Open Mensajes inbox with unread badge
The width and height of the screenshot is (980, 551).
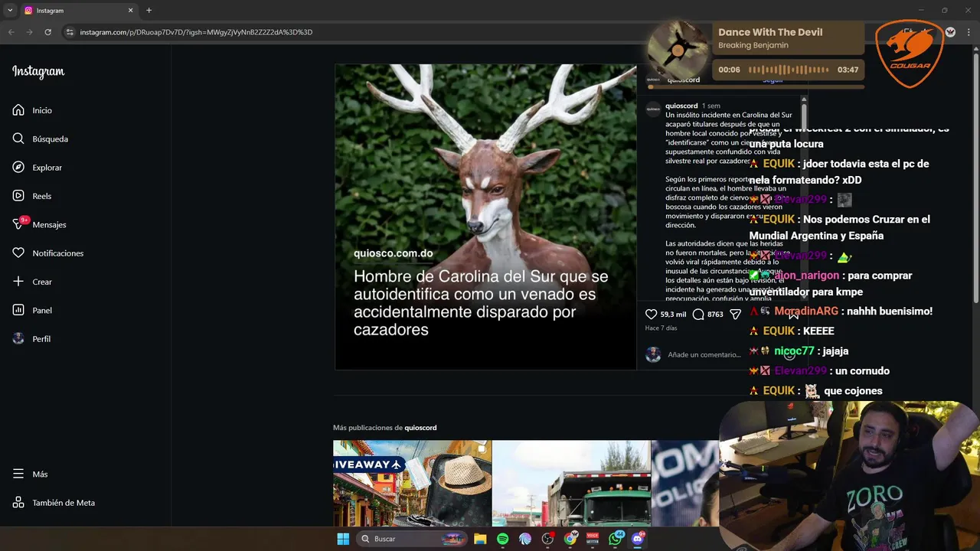[38, 224]
